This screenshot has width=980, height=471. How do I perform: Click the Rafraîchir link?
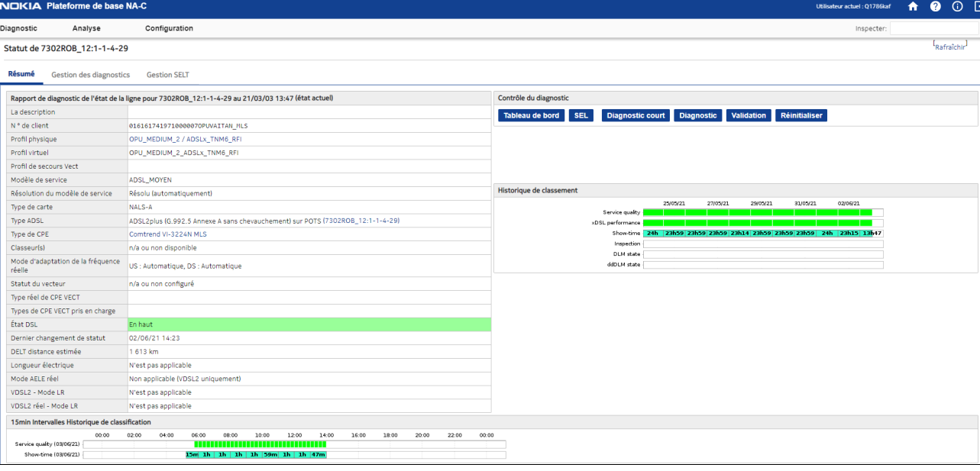point(949,47)
